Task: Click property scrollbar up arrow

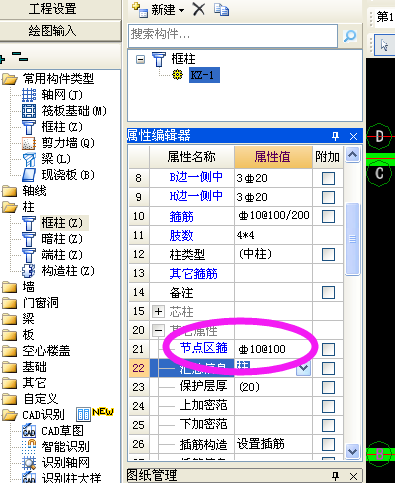Action: click(x=352, y=155)
